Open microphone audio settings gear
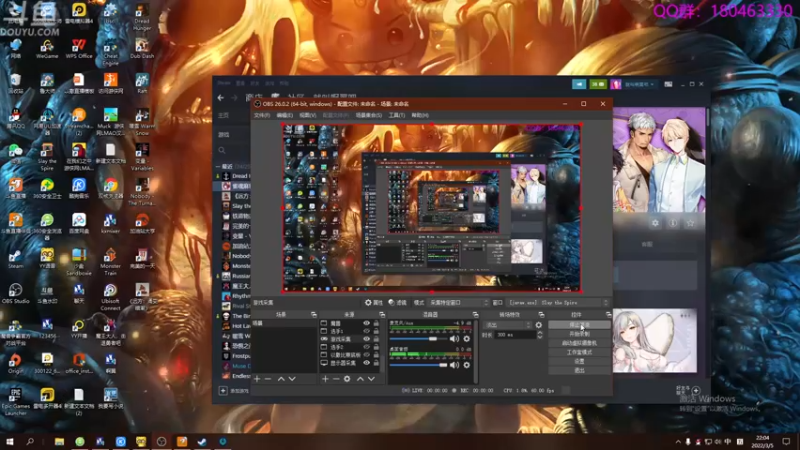Screen dimensions: 800x450 pyautogui.click(x=466, y=339)
